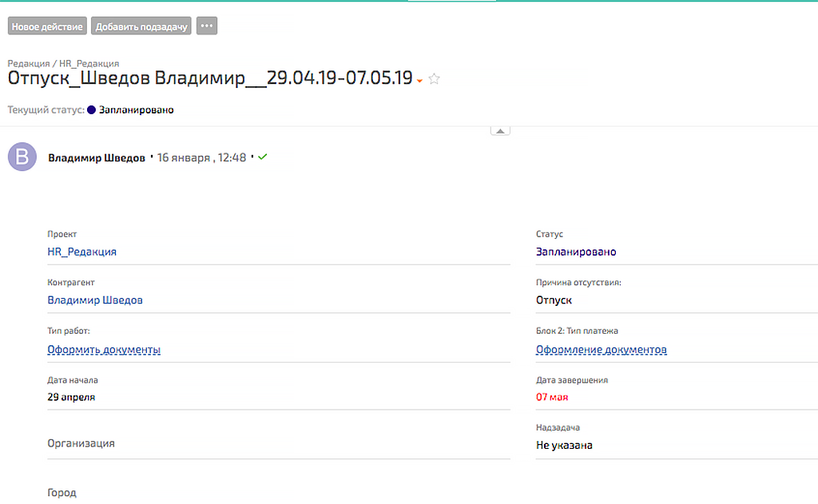Open the Владимир Шведов contractor link
This screenshot has width=818, height=504.
[95, 300]
